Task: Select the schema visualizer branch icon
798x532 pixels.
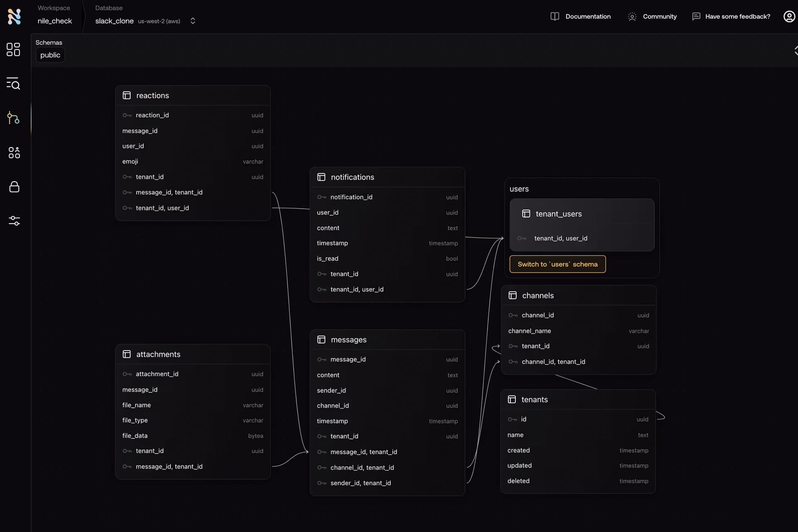Action: point(13,118)
